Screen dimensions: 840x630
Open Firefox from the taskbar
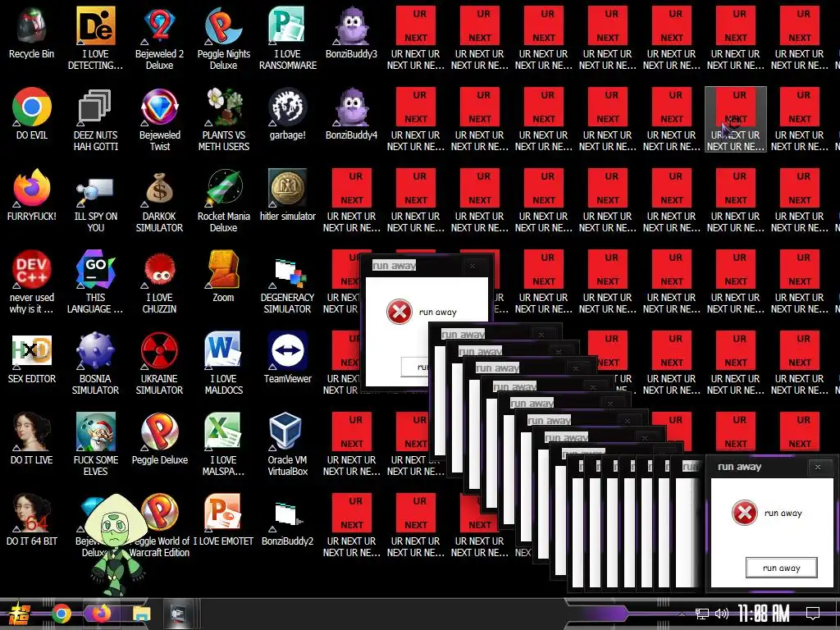(x=101, y=614)
